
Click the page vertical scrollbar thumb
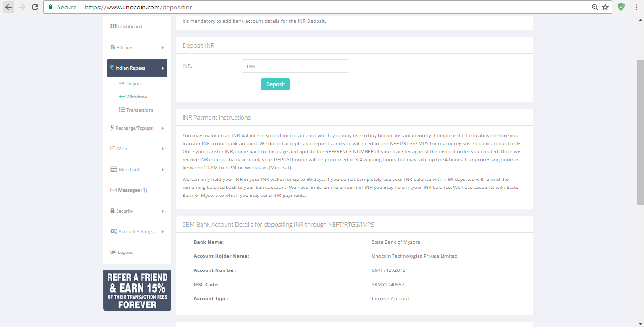click(x=640, y=132)
